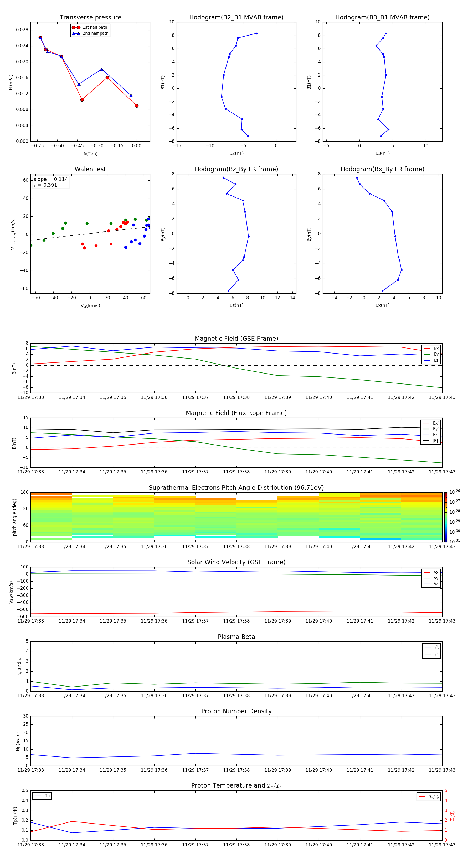This screenshot has height=868, width=473.
Task: Click the 'WalenTest' plot title
Action: coord(90,169)
